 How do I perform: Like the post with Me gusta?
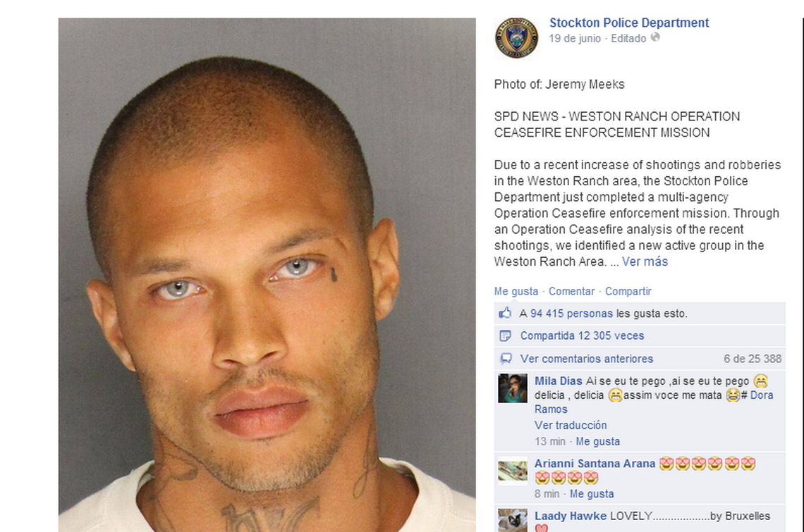click(x=516, y=291)
